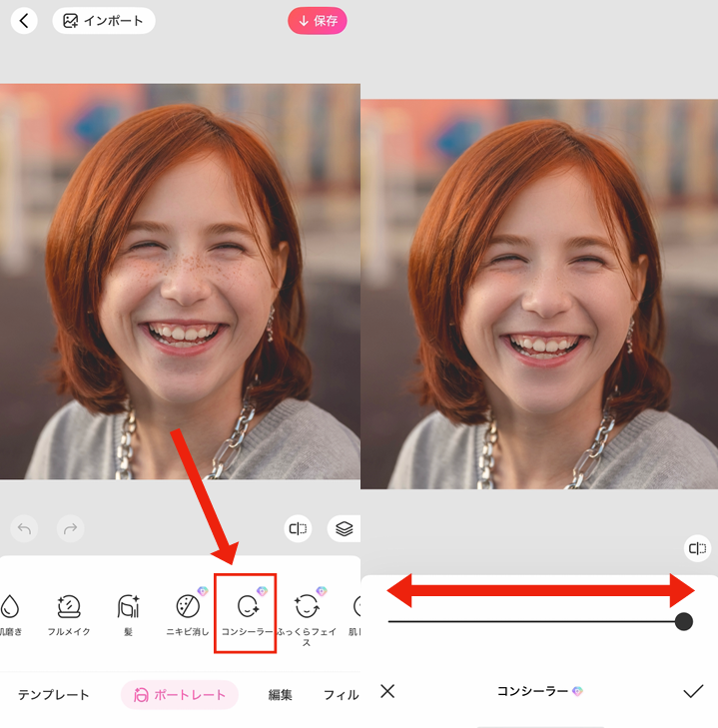Viewport: 718px width, 728px height.
Task: Select the フルメイク full makeup tool
Action: 70,614
